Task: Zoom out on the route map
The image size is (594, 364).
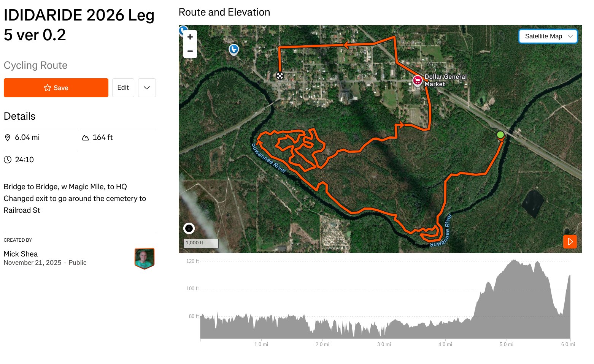Action: click(190, 51)
